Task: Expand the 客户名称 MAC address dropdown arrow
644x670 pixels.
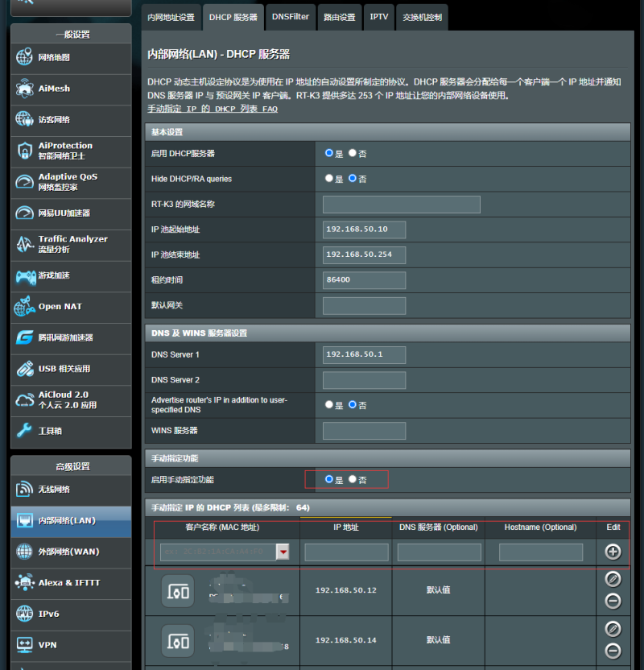Action: (283, 552)
